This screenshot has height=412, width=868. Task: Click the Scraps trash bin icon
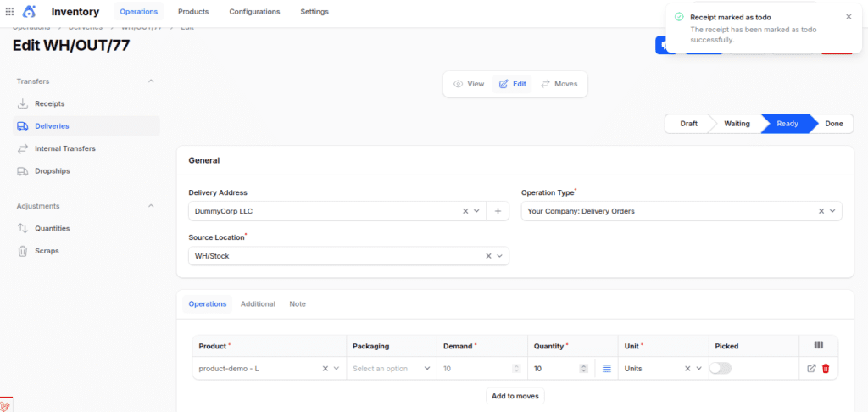(x=23, y=251)
